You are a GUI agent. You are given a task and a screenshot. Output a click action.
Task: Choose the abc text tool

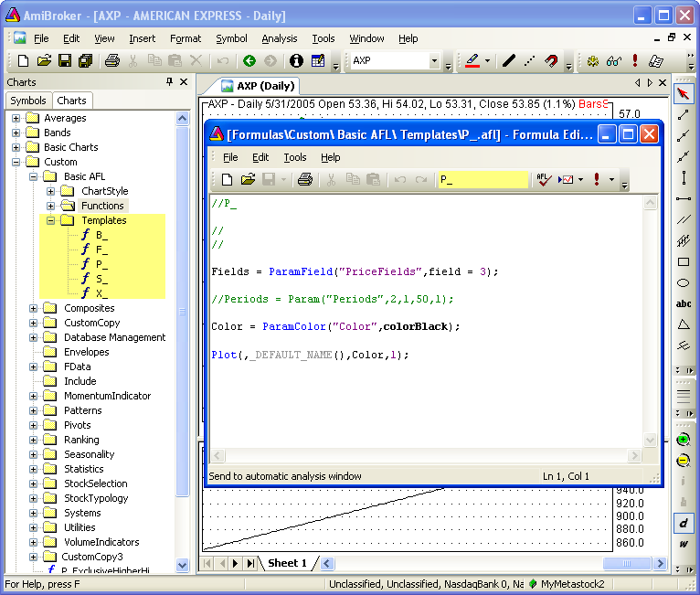(x=683, y=303)
